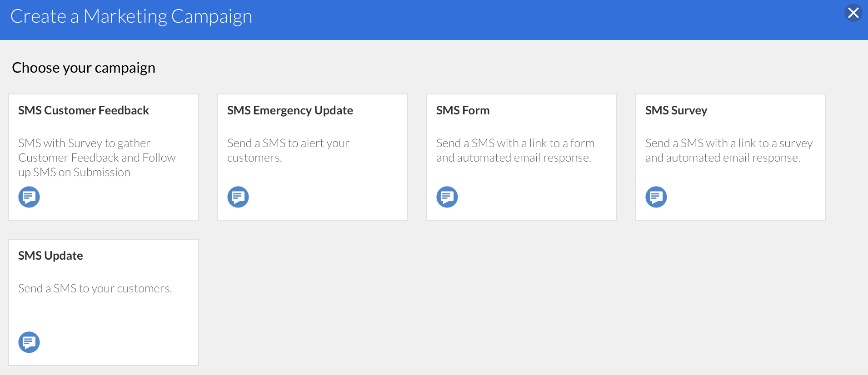Click the 'Choose your campaign' heading
Screen dimensions: 868x375
tap(84, 68)
